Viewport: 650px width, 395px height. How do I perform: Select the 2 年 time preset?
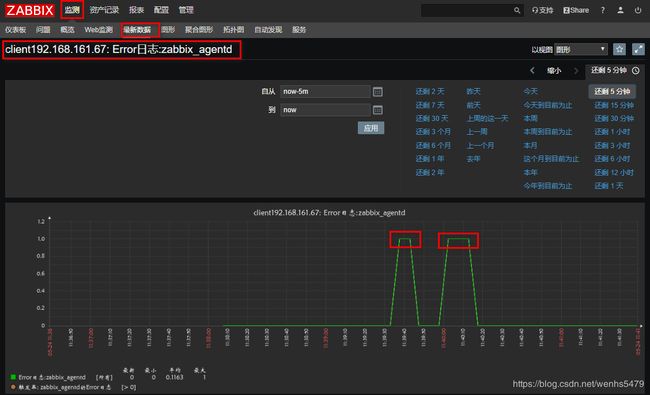coord(430,172)
